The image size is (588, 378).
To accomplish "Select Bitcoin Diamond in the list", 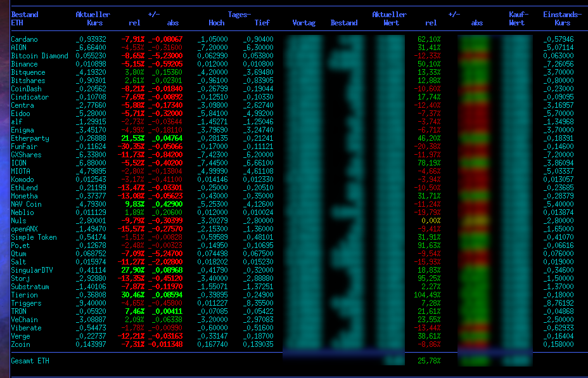I will pos(39,56).
